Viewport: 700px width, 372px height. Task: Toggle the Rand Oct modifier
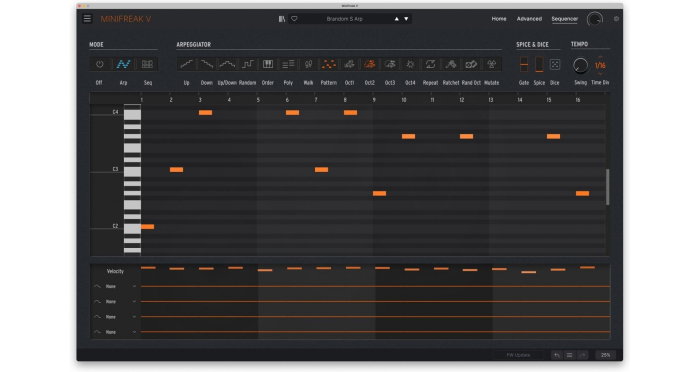pyautogui.click(x=471, y=64)
